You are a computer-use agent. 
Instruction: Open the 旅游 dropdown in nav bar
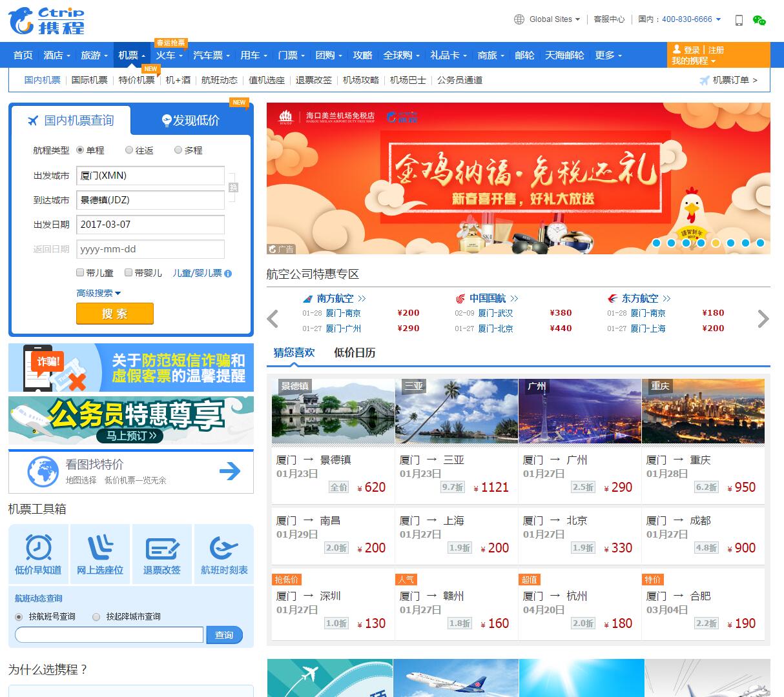(94, 56)
